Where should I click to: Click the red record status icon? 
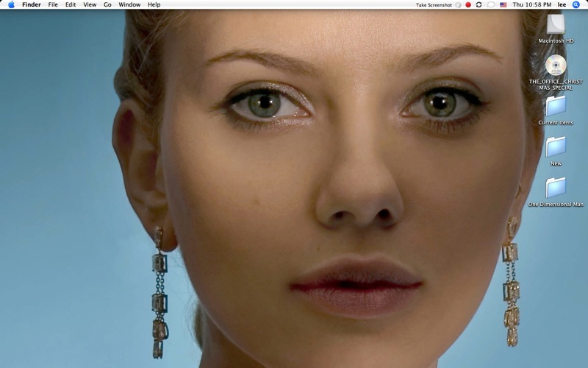tap(468, 5)
